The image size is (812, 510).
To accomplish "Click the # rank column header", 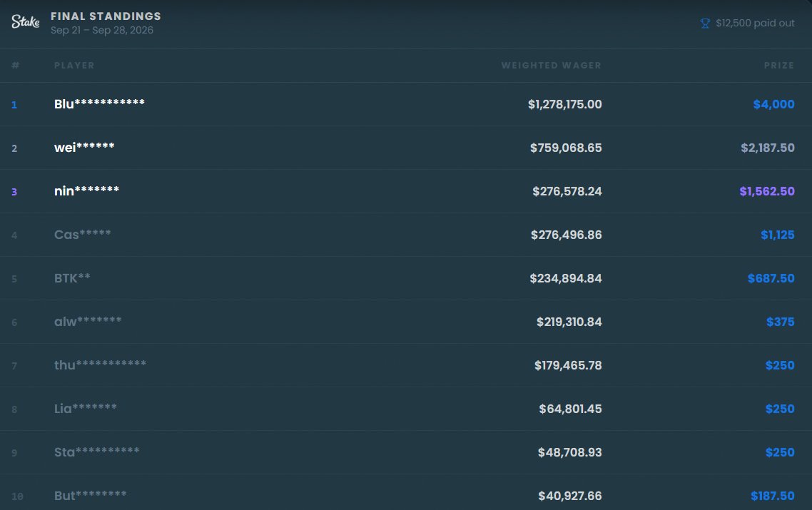I will [x=16, y=65].
